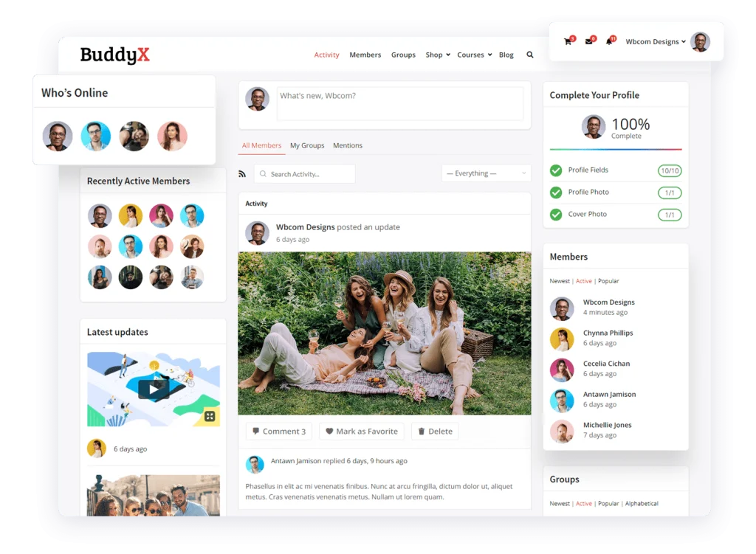Image resolution: width=756 pixels, height=554 pixels.
Task: Click Wbcom Designs name on posted update
Action: click(x=305, y=227)
